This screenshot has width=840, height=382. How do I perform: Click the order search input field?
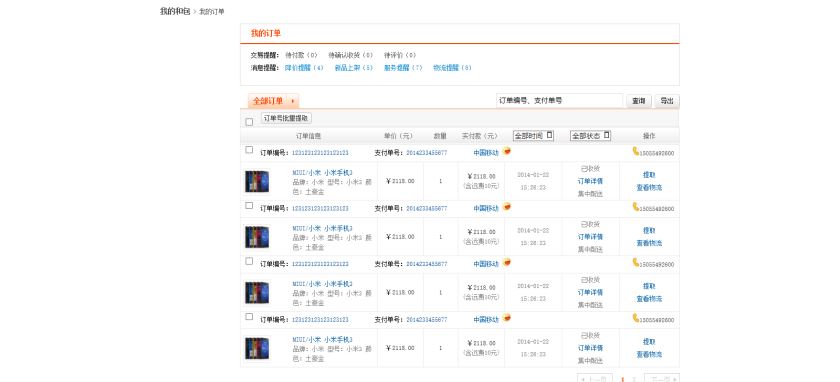559,101
